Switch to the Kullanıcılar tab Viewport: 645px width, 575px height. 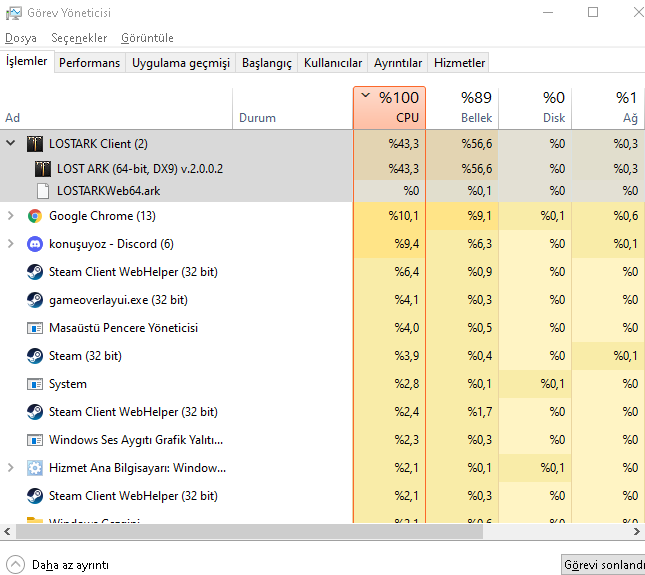click(x=333, y=63)
